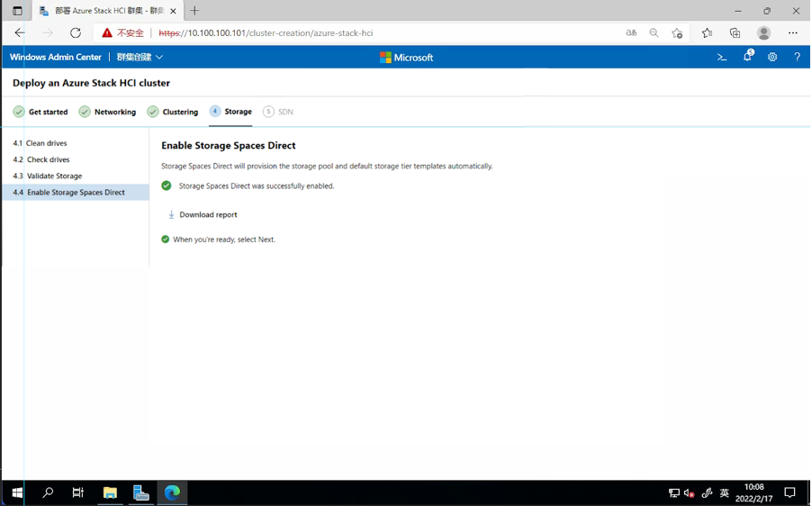Screen dimensions: 812x506
Task: Click the input language indicator 英
Action: [x=725, y=493]
